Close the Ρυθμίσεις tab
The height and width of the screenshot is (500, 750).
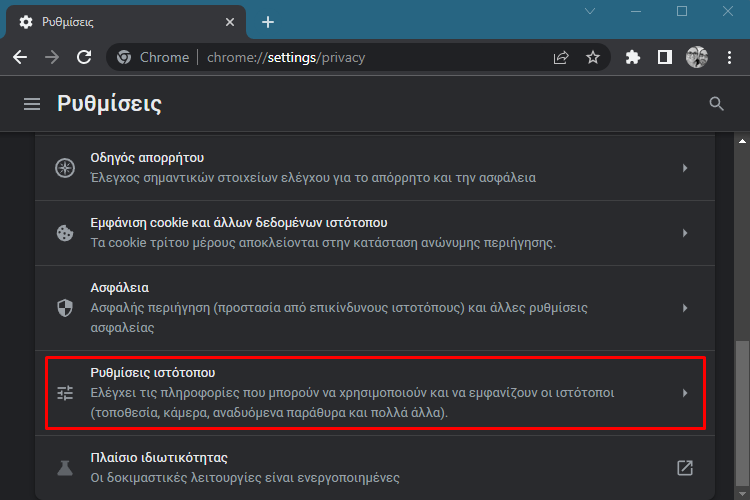click(x=230, y=22)
